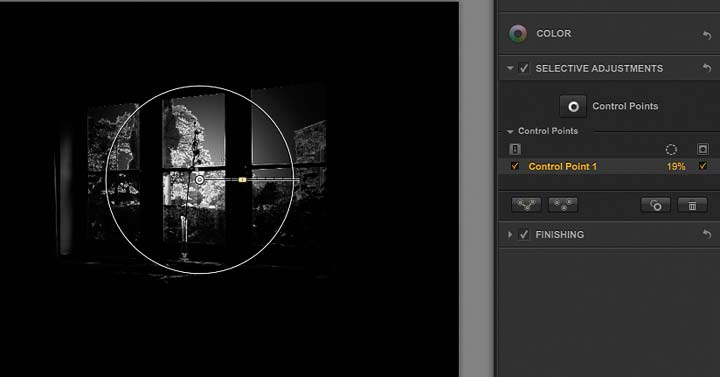Click the Color section wheel icon
This screenshot has width=720, height=377.
(x=518, y=34)
